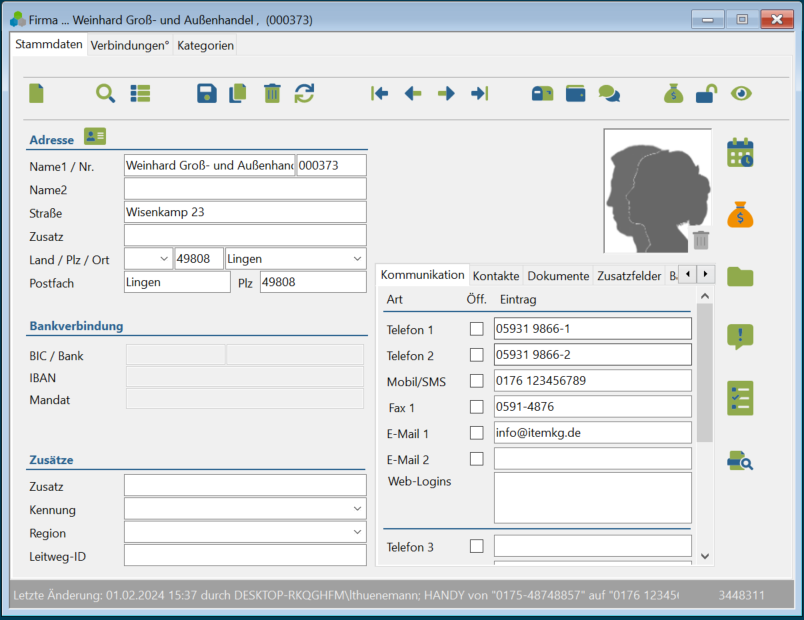The width and height of the screenshot is (804, 620).
Task: Click the Postfach field showing Lingen
Action: click(x=177, y=282)
